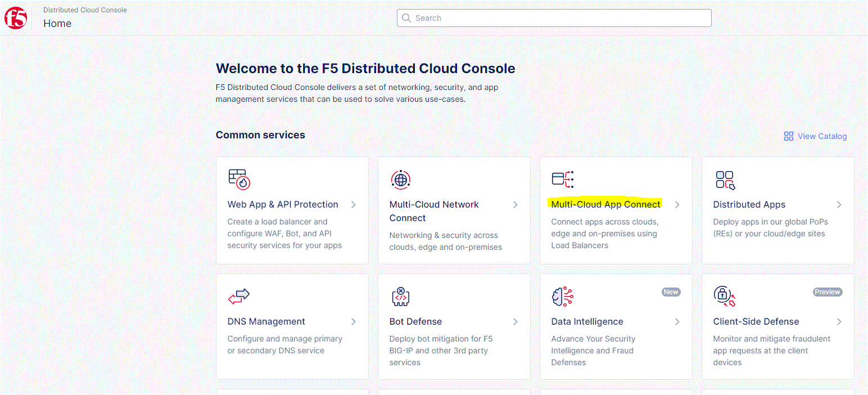Open the Data Intelligence brain icon
This screenshot has height=395, width=868.
click(x=563, y=297)
